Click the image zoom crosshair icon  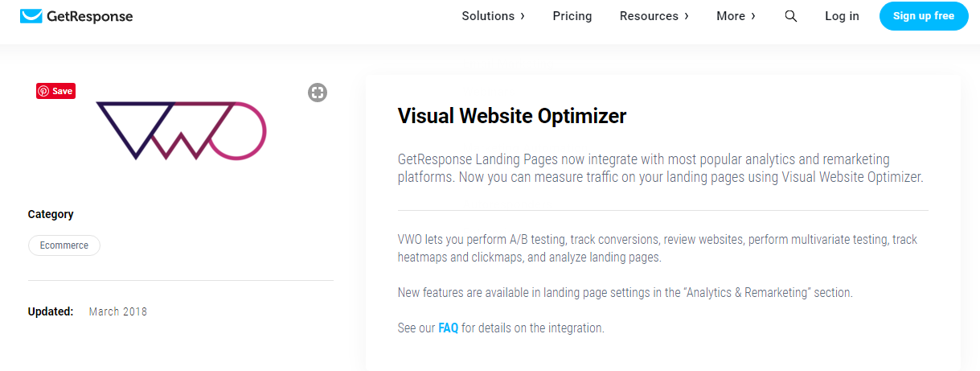click(318, 93)
